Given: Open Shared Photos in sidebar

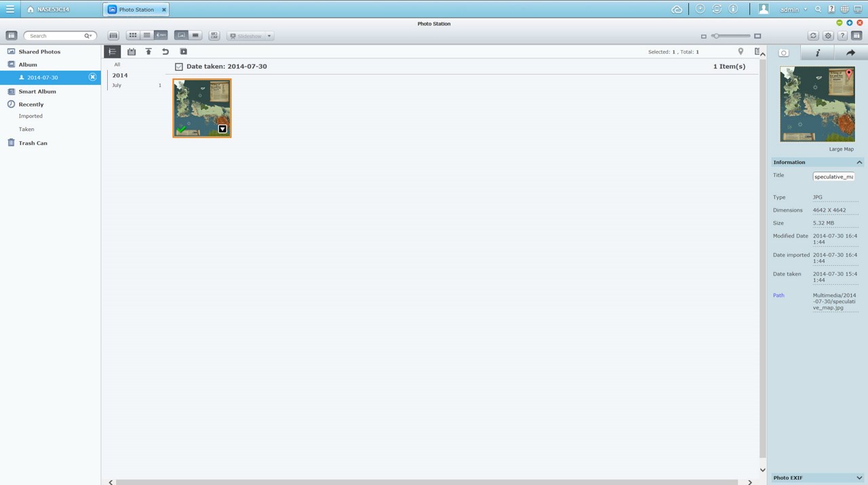Looking at the screenshot, I should [x=39, y=52].
